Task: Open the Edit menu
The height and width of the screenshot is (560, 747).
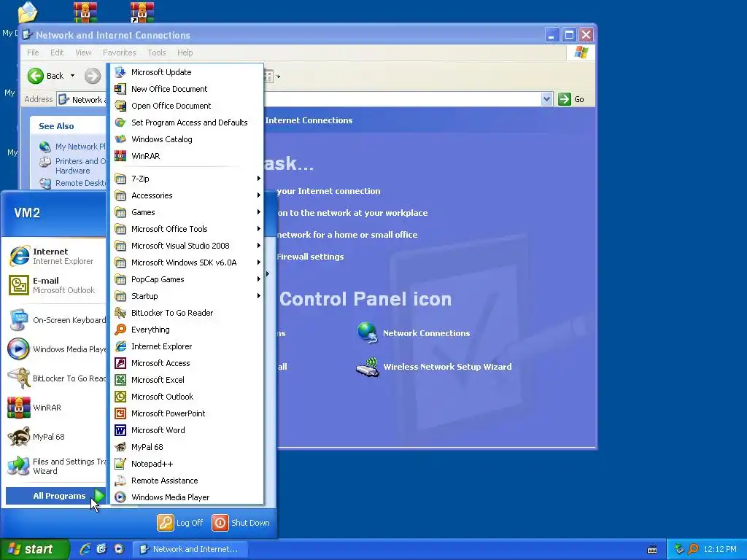Action: point(57,52)
